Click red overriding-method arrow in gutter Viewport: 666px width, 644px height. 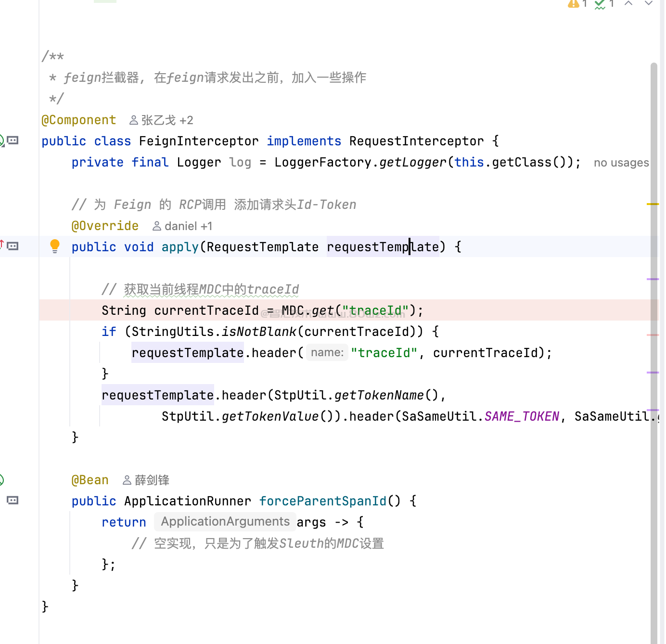pos(2,244)
